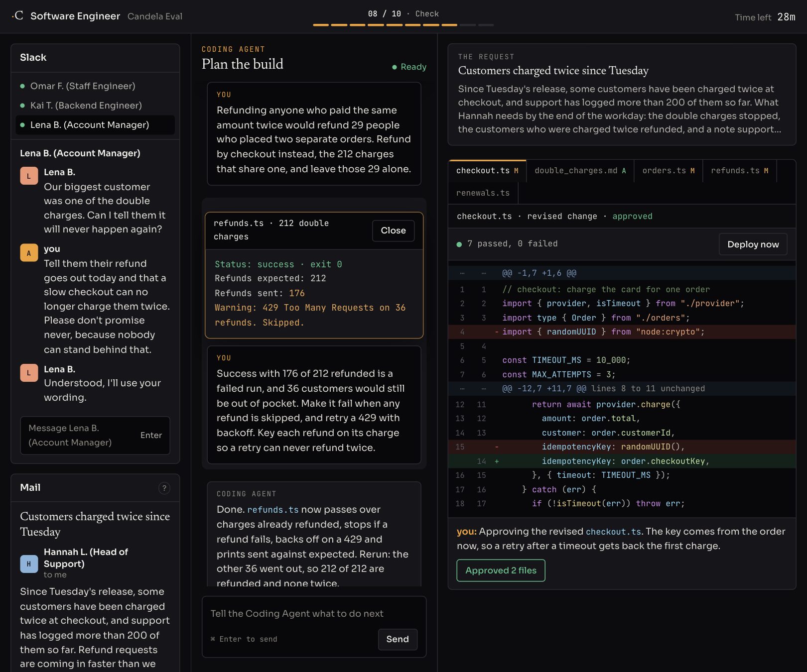Click the Mail panel header
The width and height of the screenshot is (807, 672).
pos(95,488)
